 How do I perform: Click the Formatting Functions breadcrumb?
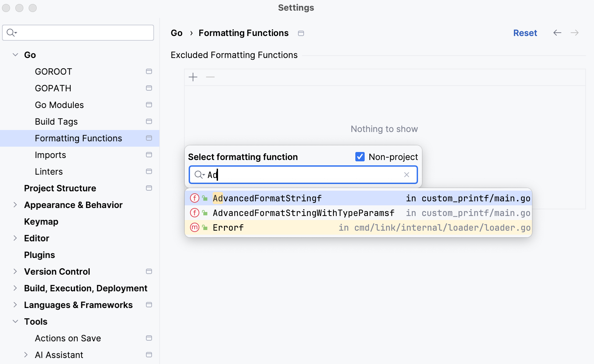click(243, 33)
